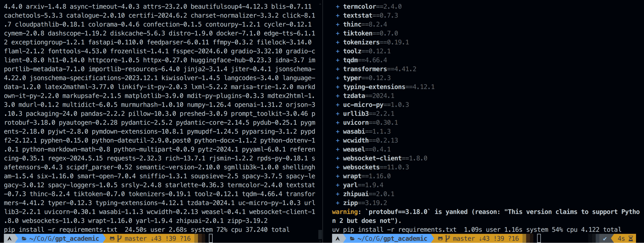Click '`protobuf==3.18.0`' in the yanked warning
The image size is (644, 243).
coord(398,212)
